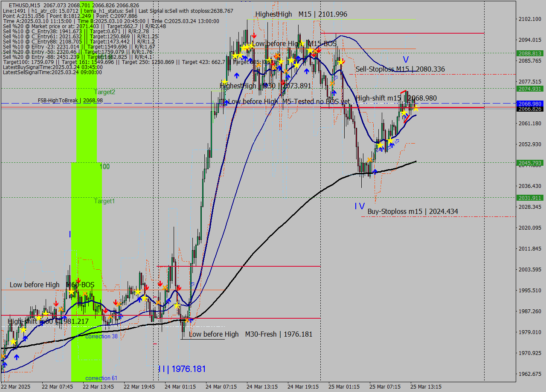Click the green Target2 label
The height and width of the screenshot is (392, 546).
[105, 92]
